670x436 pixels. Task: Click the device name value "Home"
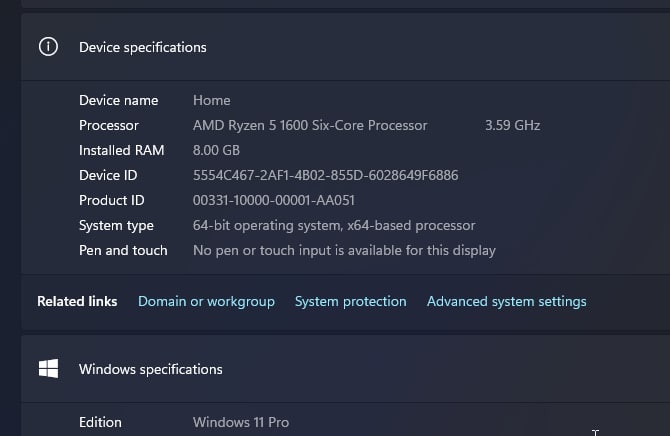(x=212, y=100)
